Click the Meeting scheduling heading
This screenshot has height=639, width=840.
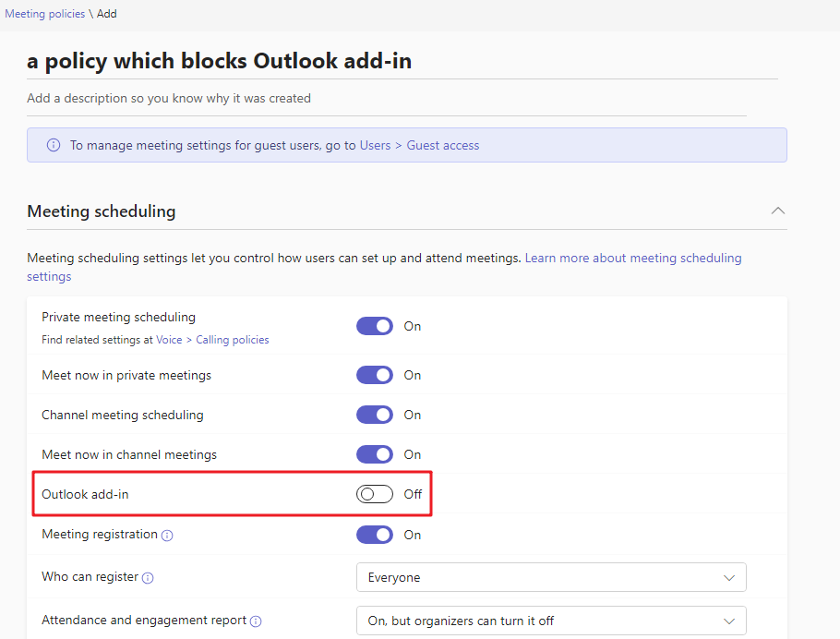click(x=102, y=211)
